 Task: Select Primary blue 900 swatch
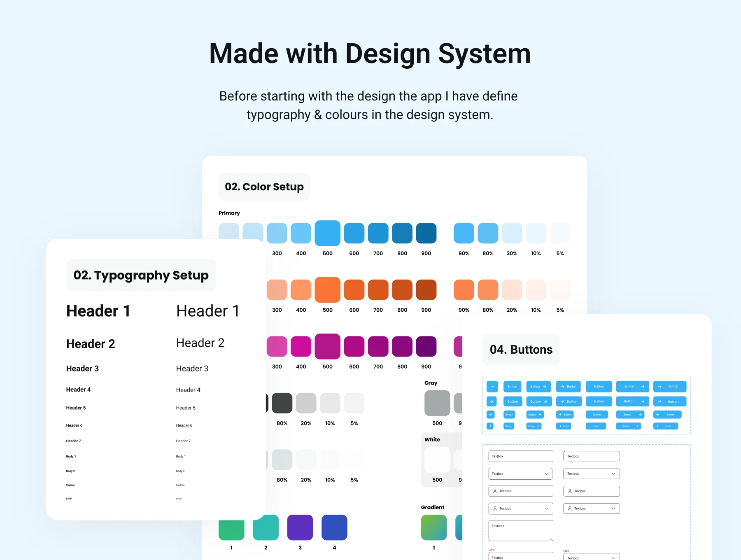[426, 233]
